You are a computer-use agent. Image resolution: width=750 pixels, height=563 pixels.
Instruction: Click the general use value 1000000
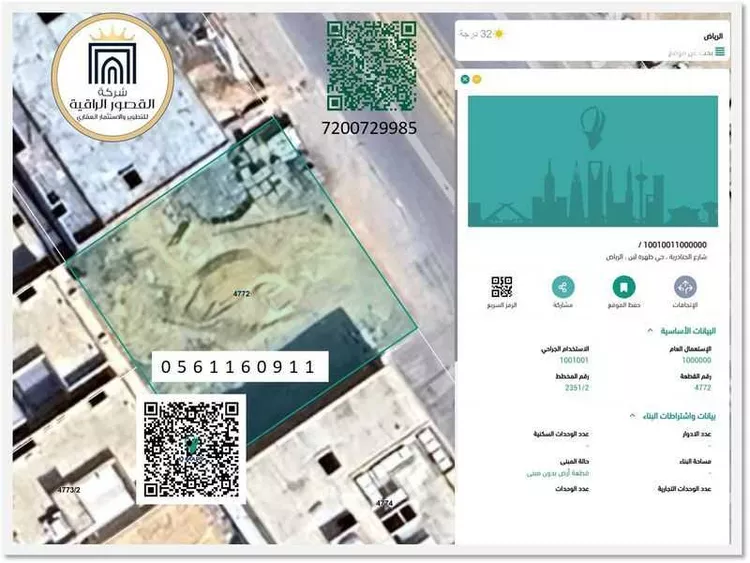(x=696, y=360)
